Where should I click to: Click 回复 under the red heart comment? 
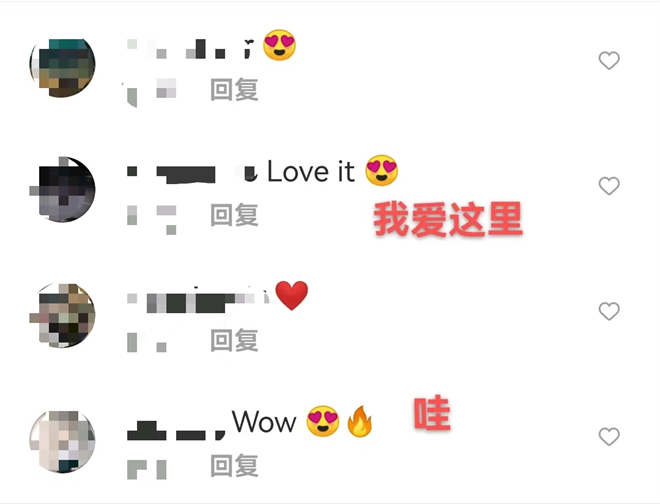tap(234, 340)
